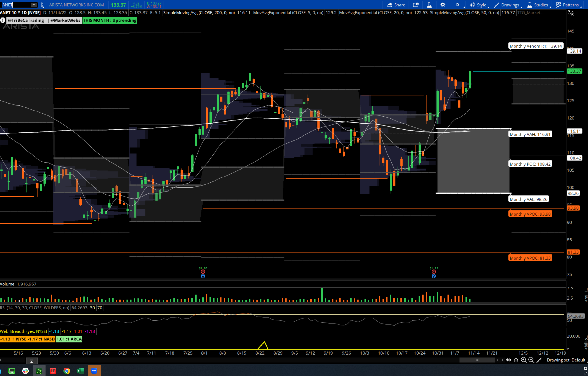Click the late-October earnings phone icon
Image resolution: width=588 pixels, height=376 pixels.
[434, 272]
